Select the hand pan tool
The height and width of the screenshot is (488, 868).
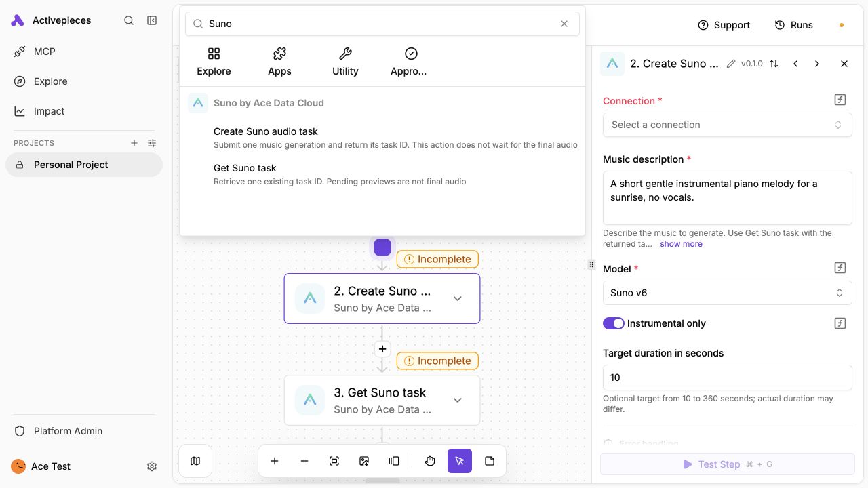tap(430, 461)
